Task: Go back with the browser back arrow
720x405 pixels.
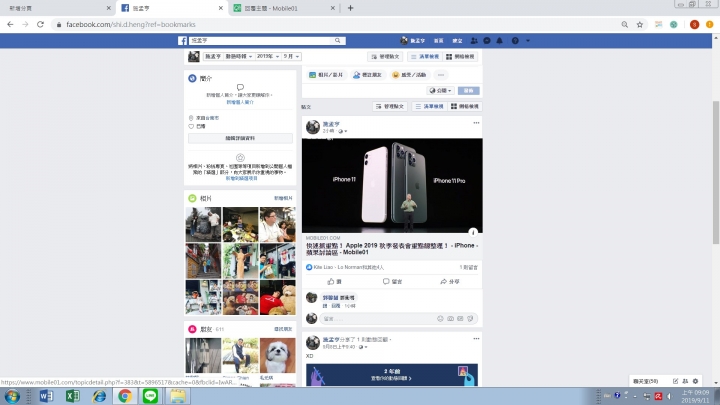Action: 10,24
